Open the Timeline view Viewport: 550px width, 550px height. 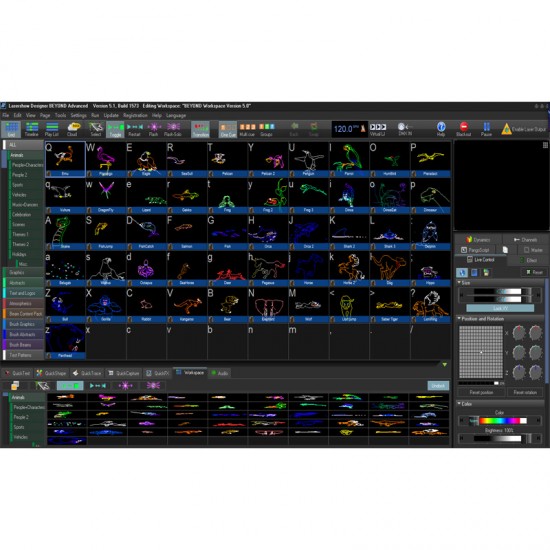pos(32,129)
